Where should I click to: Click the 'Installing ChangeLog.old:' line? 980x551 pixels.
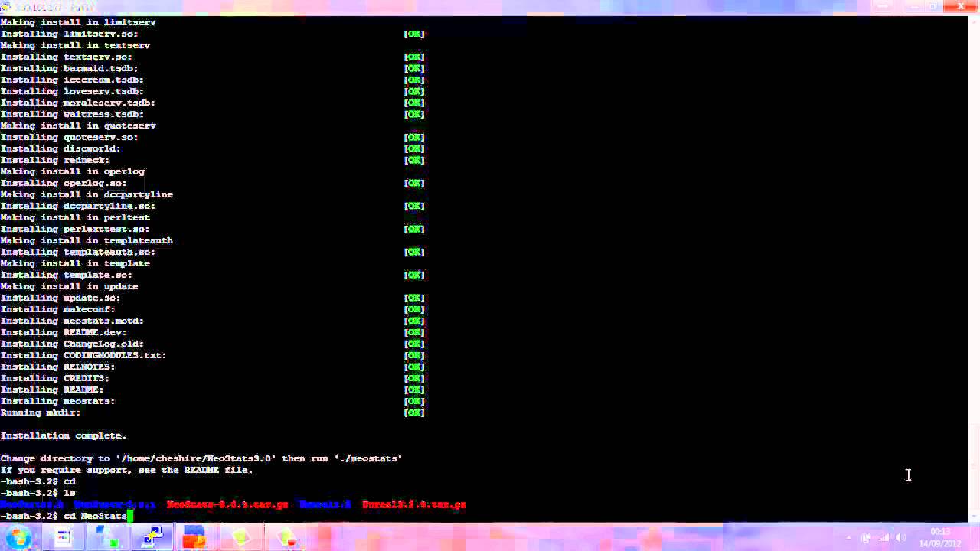(72, 344)
